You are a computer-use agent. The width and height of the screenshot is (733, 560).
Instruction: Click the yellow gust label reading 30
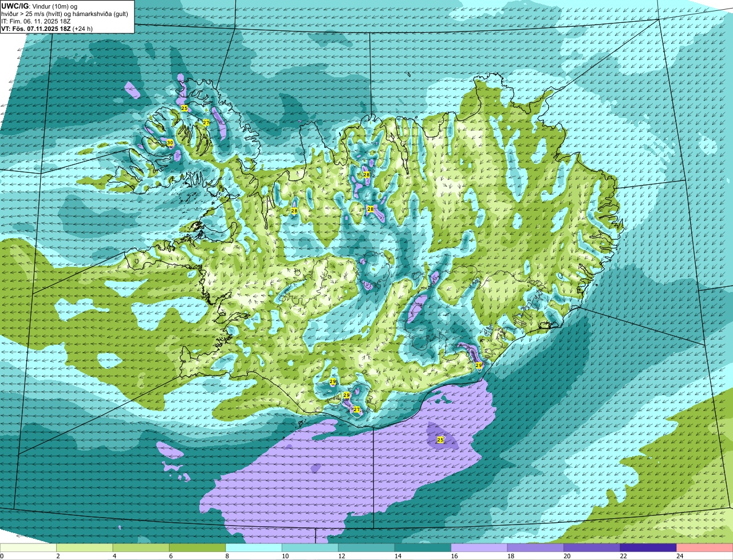(170, 143)
